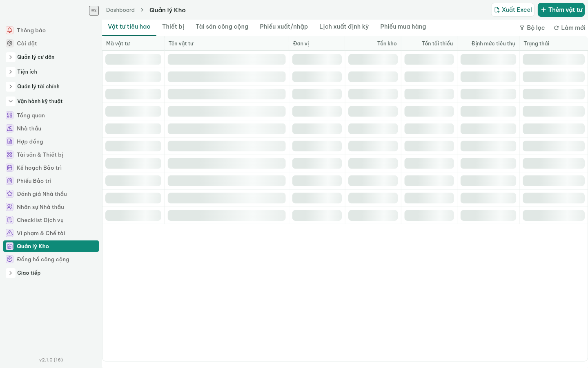Click the Hợp đồng document icon
This screenshot has width=588, height=368.
(x=10, y=141)
